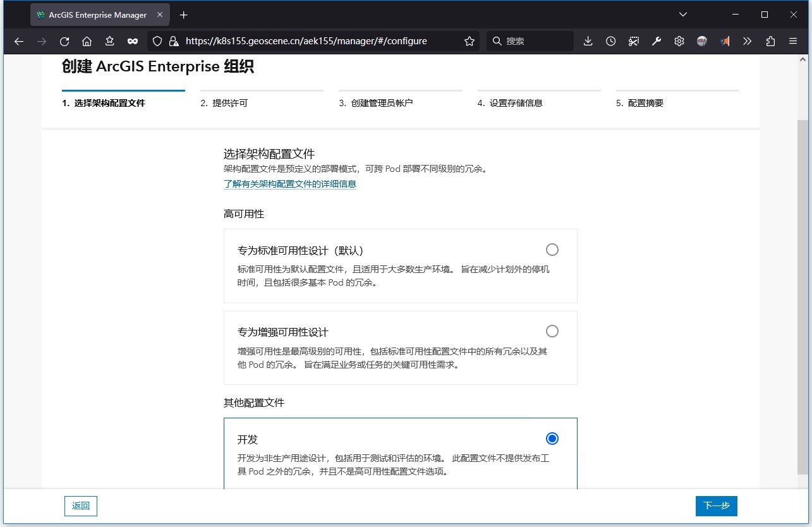Image resolution: width=812 pixels, height=527 pixels.
Task: Show more tools with the double chevron
Action: click(748, 41)
